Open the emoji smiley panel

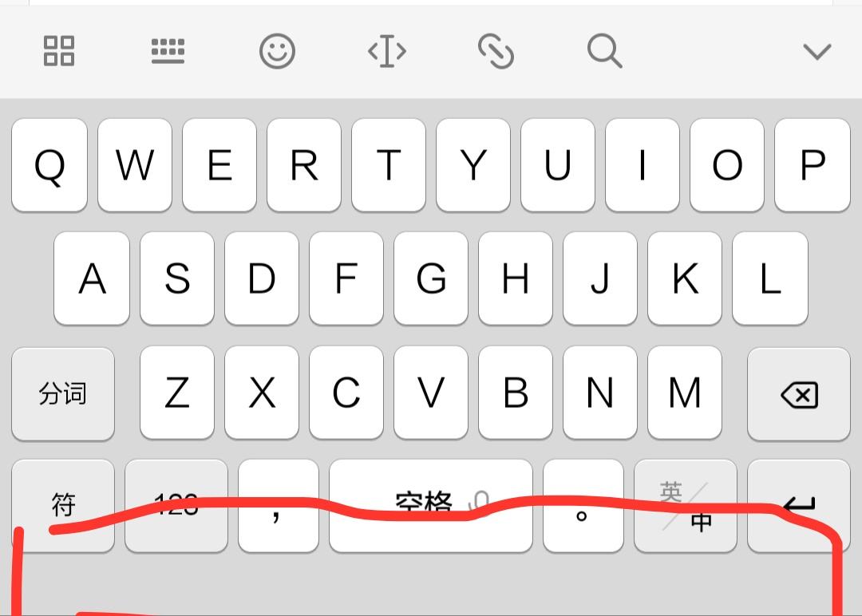(x=277, y=51)
